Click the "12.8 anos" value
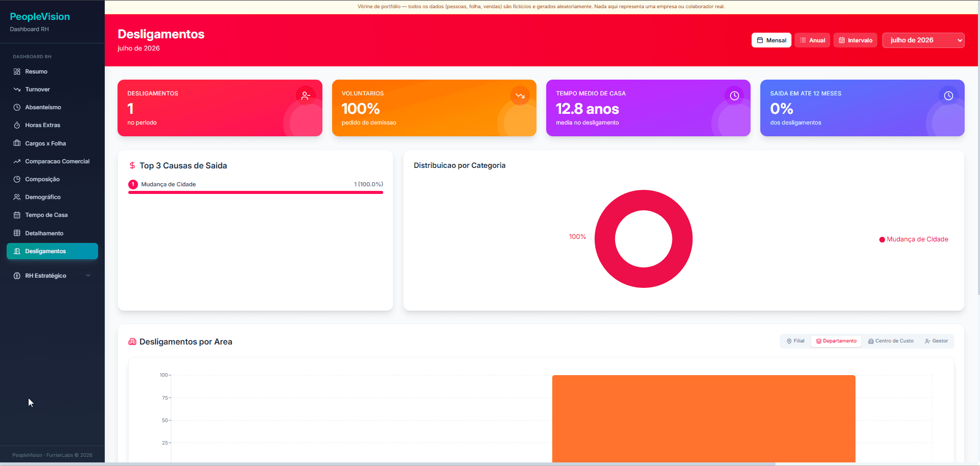This screenshot has width=980, height=466. (587, 109)
